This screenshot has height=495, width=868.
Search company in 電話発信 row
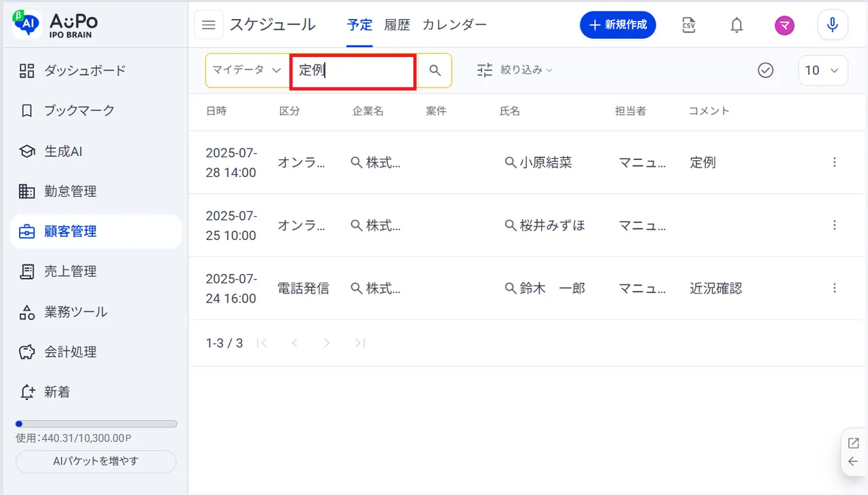click(356, 289)
